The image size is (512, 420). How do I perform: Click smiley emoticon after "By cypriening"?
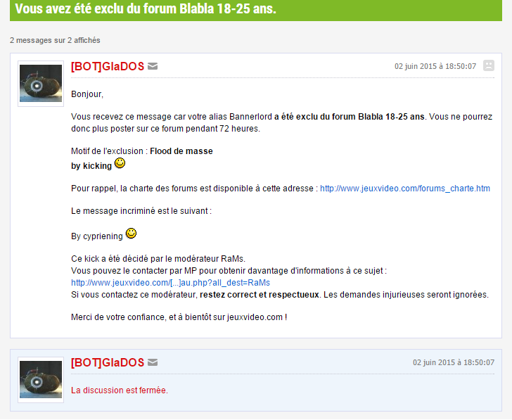tap(132, 233)
